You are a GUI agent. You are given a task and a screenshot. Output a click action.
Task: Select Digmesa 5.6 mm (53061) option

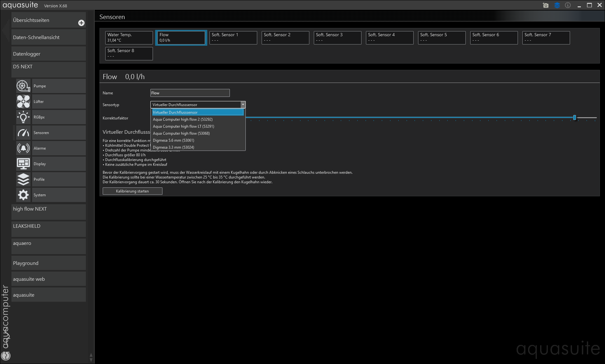click(x=173, y=140)
